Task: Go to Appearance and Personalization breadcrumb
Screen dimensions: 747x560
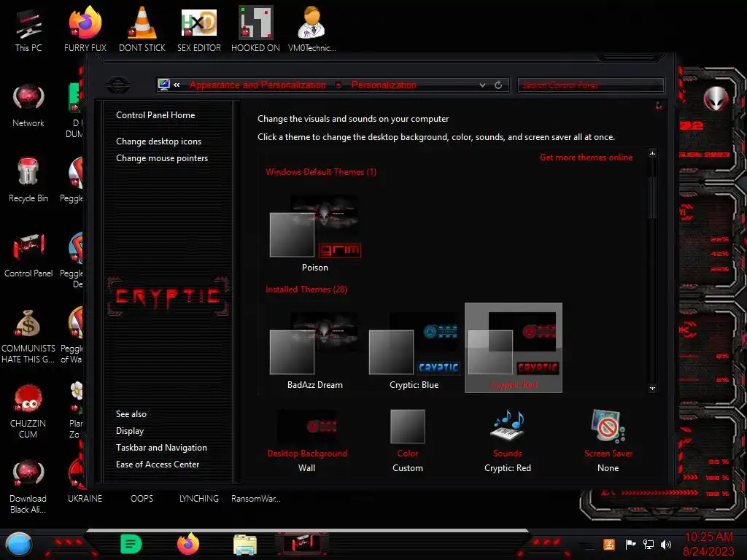Action: pos(258,85)
